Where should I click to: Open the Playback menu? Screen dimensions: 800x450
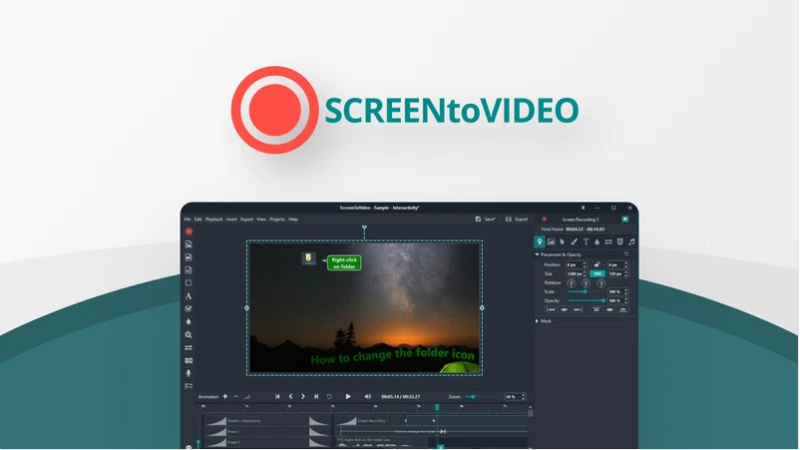[x=214, y=218]
